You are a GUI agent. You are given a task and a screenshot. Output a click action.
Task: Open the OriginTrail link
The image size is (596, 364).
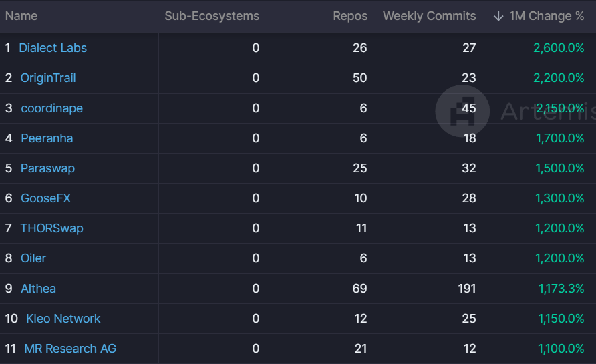click(48, 78)
